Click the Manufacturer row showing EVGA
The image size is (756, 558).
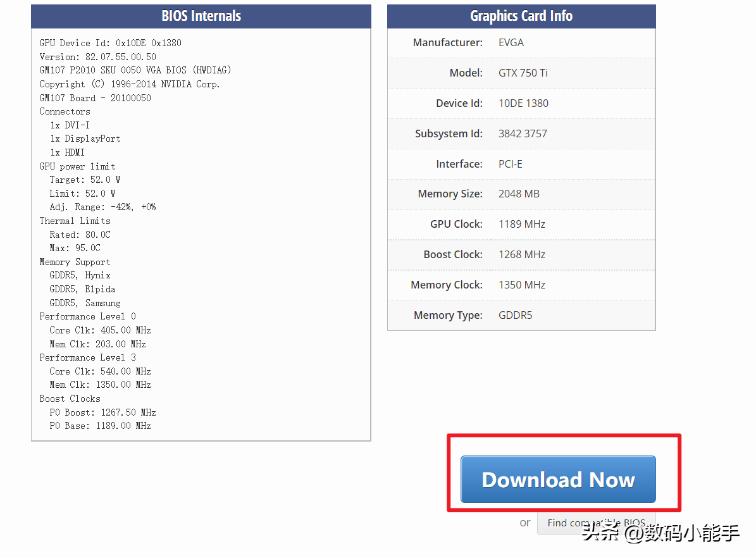[511, 43]
